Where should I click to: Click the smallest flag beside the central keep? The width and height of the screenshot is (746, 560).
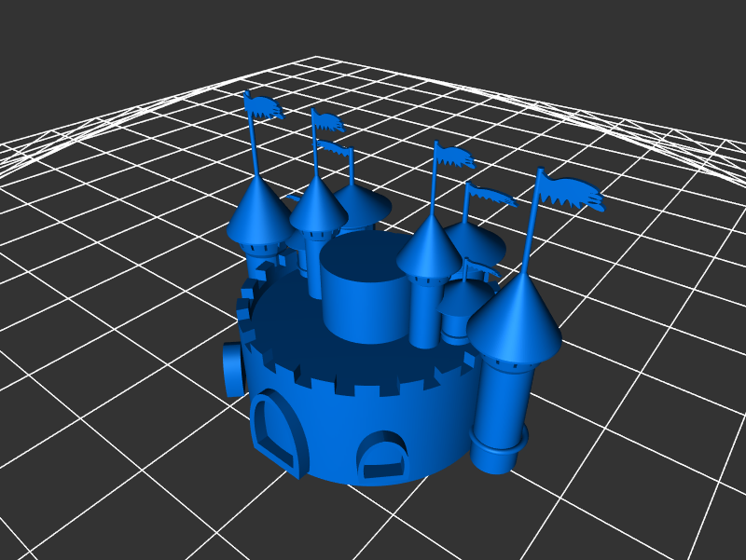pyautogui.click(x=483, y=270)
